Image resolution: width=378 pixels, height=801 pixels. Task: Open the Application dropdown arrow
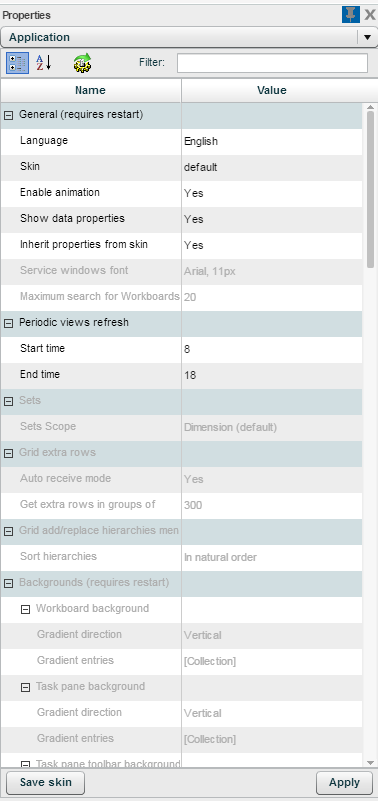(x=367, y=37)
